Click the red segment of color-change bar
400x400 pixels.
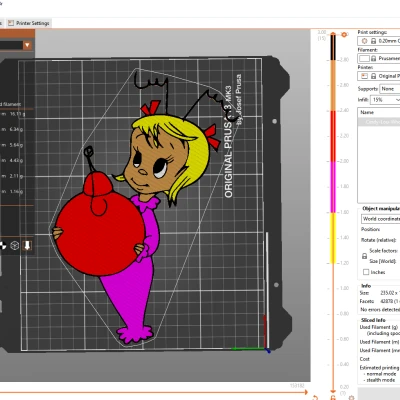[333, 136]
